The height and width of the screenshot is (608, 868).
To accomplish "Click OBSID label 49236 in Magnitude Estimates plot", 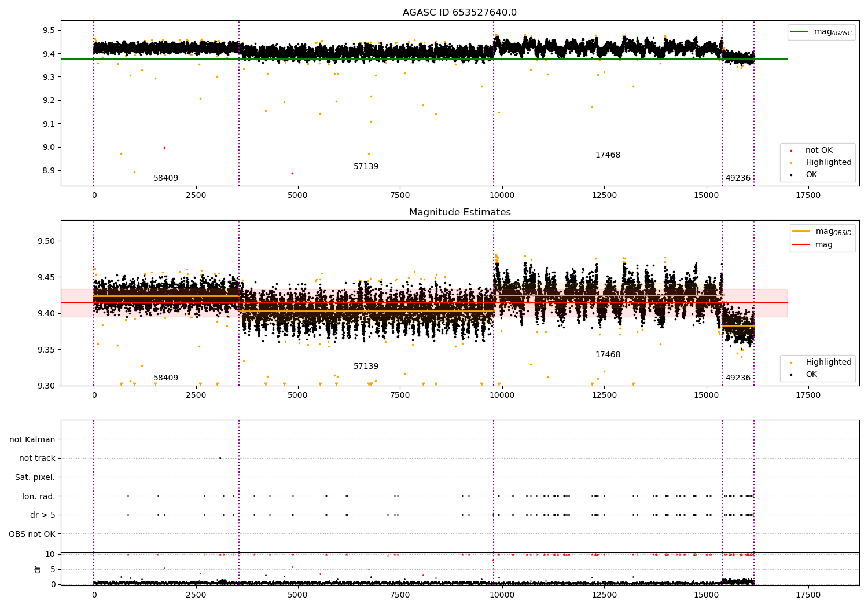I will [x=738, y=378].
